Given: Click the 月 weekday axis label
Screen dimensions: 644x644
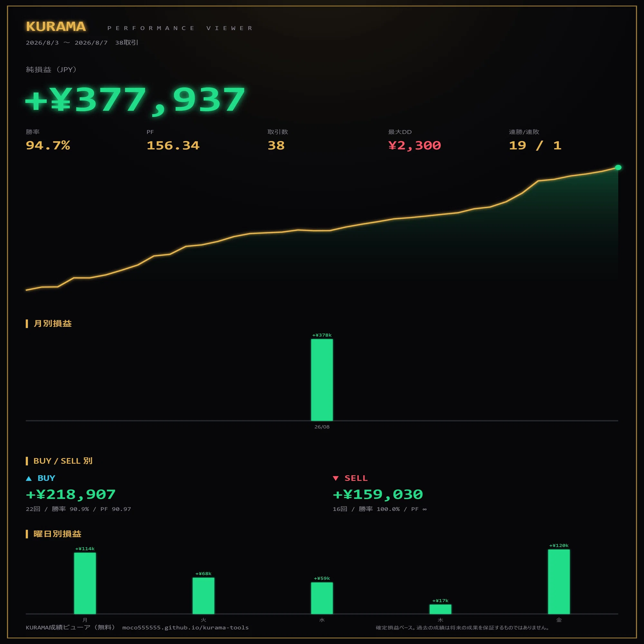Looking at the screenshot, I should point(85,620).
